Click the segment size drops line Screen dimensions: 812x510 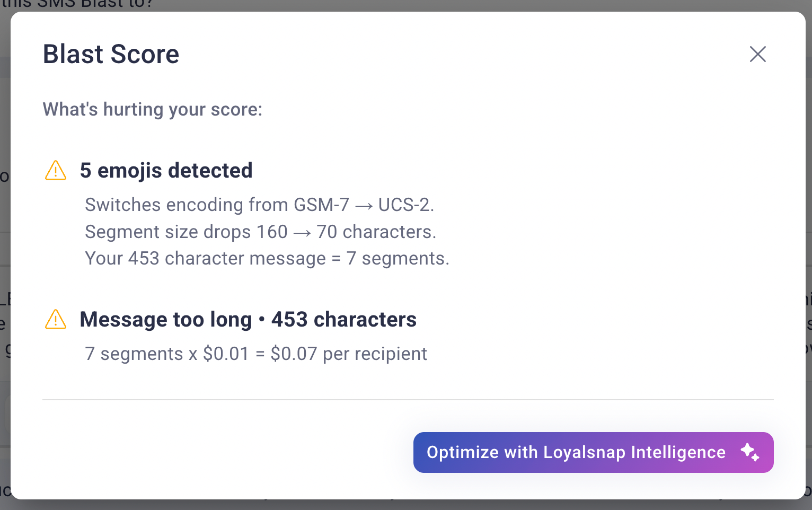tap(261, 232)
